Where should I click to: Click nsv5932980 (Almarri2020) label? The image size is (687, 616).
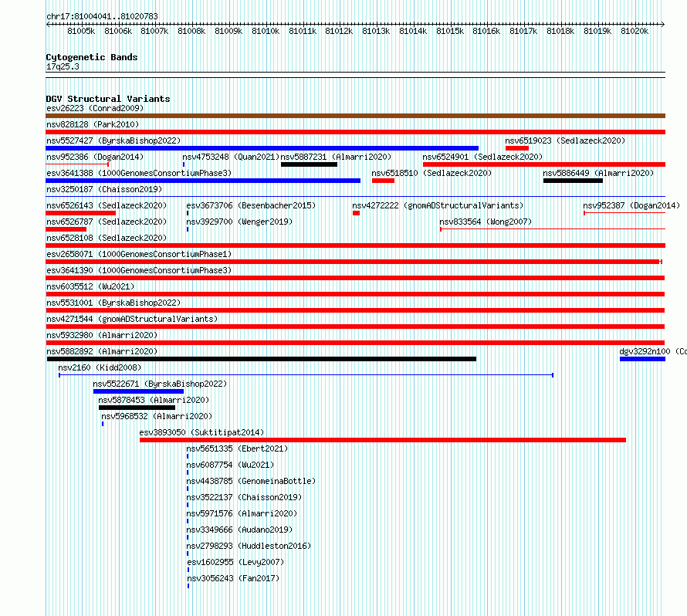102,335
